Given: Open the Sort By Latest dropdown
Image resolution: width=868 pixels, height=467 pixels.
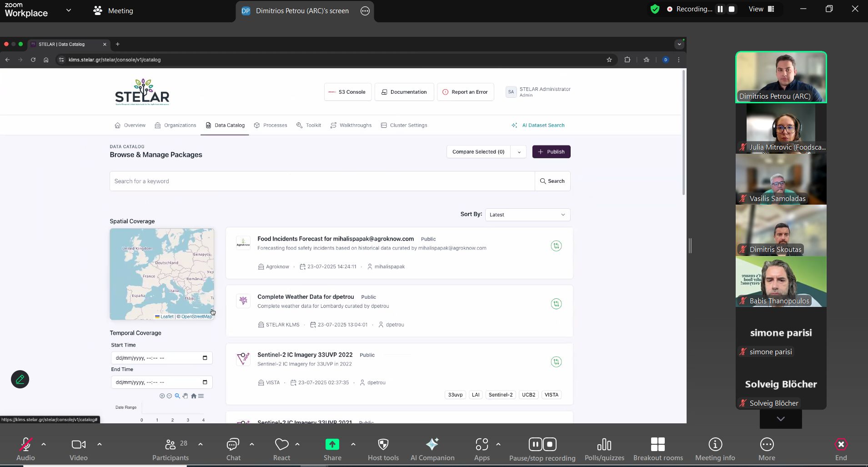Looking at the screenshot, I should click(x=527, y=215).
